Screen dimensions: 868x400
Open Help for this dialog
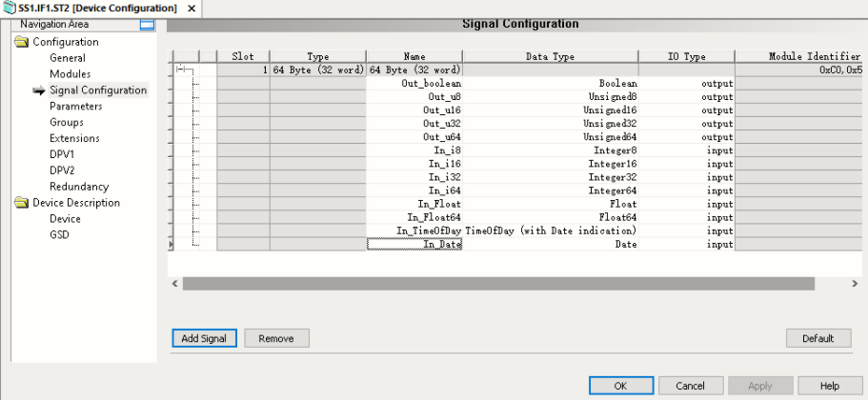click(830, 386)
